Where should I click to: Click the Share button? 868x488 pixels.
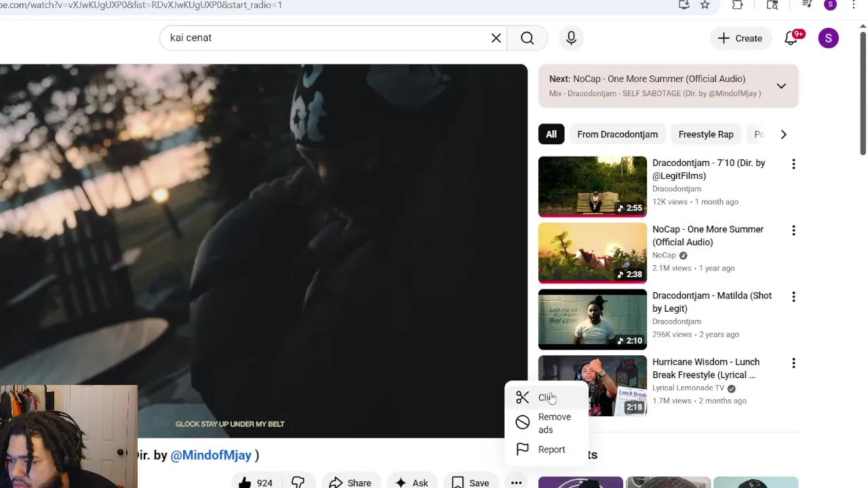(x=350, y=483)
